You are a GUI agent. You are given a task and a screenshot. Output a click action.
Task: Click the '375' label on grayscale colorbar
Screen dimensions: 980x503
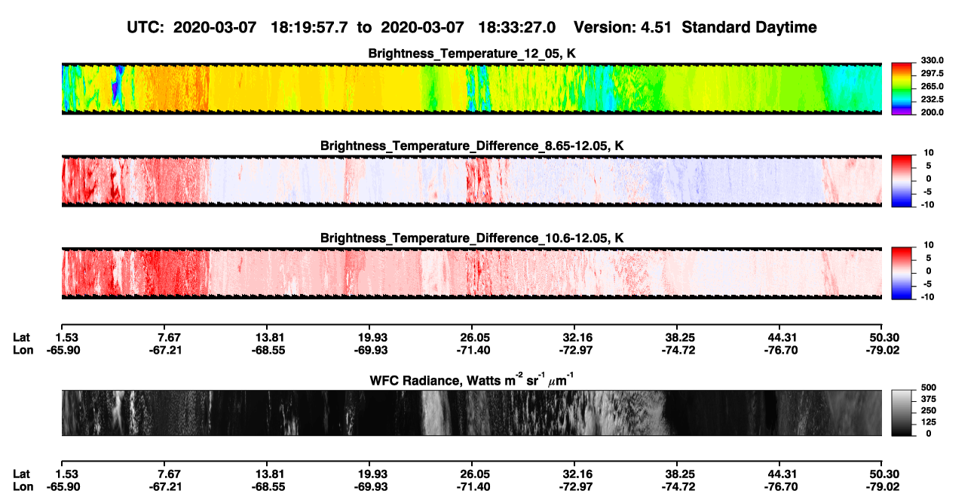[x=929, y=399]
